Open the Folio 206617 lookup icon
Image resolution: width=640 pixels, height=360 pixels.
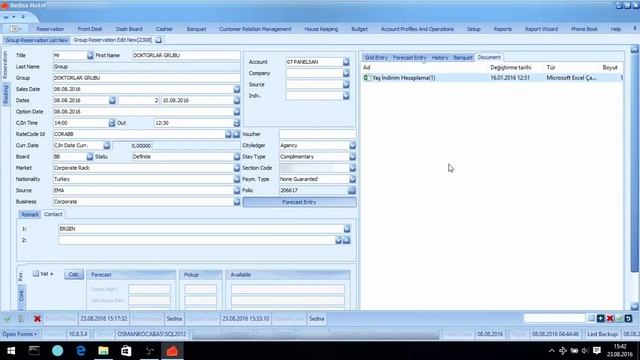click(351, 190)
